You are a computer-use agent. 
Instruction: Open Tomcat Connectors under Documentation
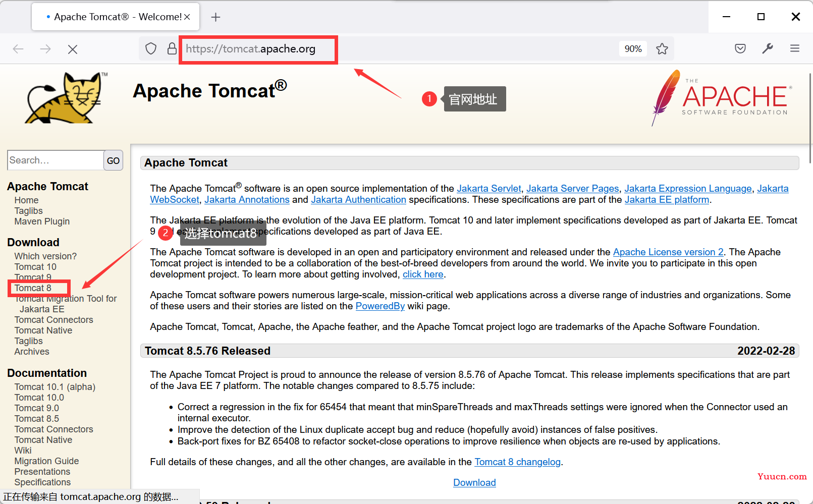tap(53, 429)
